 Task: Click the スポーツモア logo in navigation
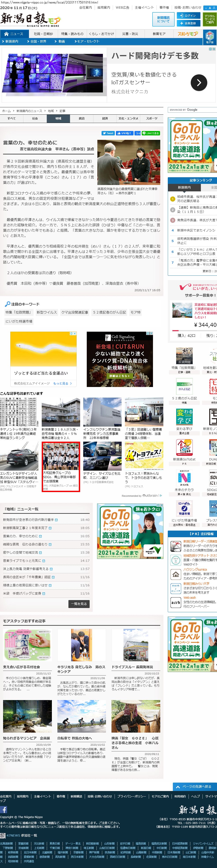(x=188, y=34)
